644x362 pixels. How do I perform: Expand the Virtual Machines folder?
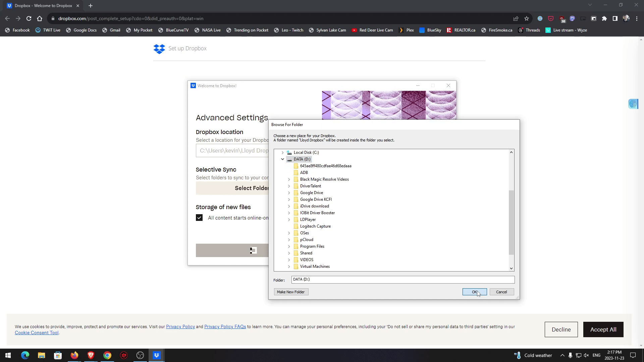(289, 266)
